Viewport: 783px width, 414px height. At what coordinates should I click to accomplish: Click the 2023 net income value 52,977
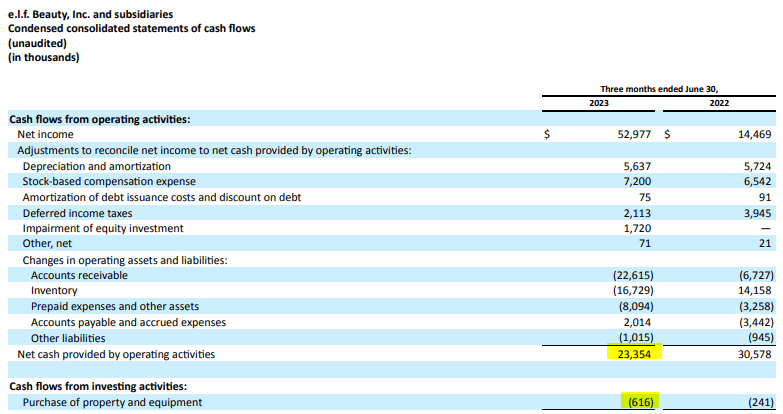634,134
